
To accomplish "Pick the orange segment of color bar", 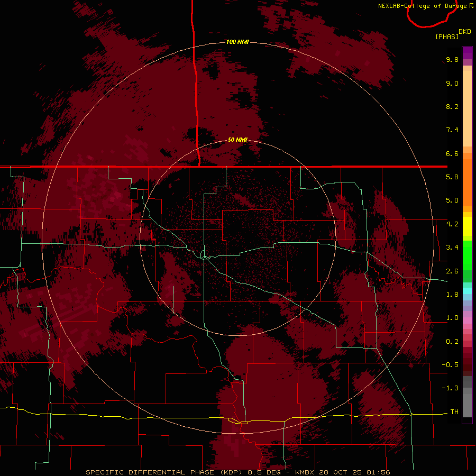I will [467, 183].
